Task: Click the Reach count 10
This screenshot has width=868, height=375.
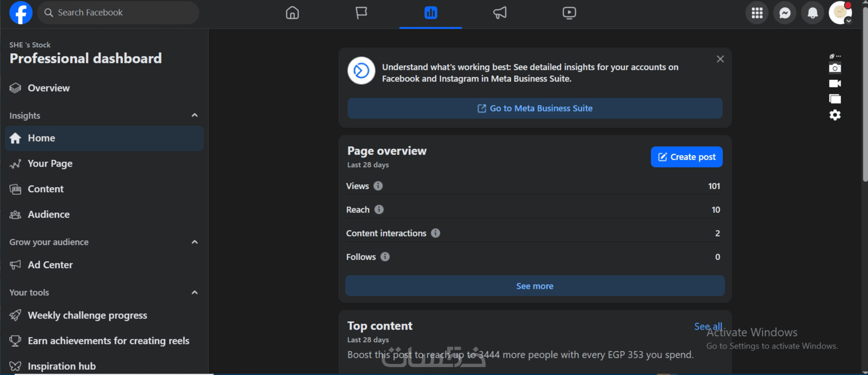Action: coord(716,210)
